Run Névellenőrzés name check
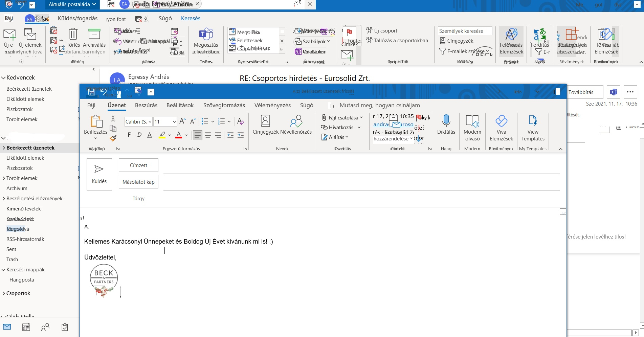This screenshot has width=644, height=337. point(296,127)
